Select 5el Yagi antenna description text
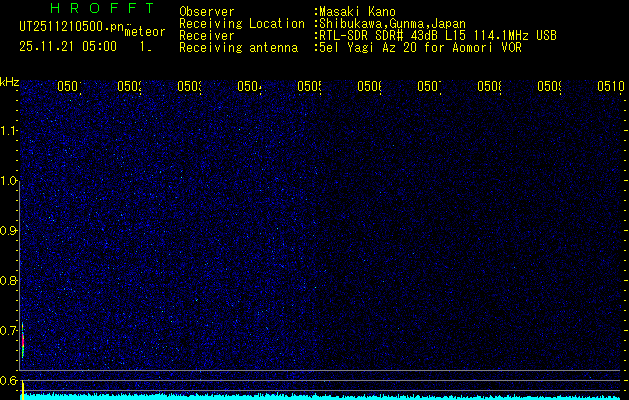This screenshot has width=629, height=400. (420, 48)
